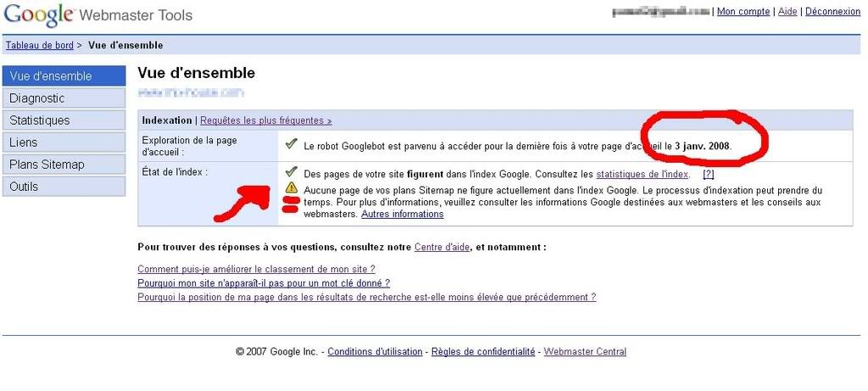Click the blurred account email address
This screenshot has height=391, width=868.
[661, 11]
